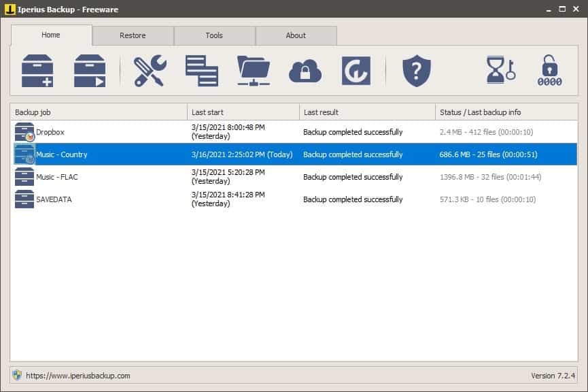Click Music - FLAC row's completed result
This screenshot has height=392, width=588.
(353, 177)
